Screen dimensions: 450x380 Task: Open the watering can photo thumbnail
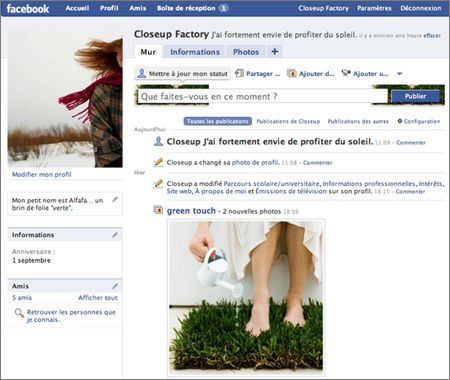[x=246, y=297]
